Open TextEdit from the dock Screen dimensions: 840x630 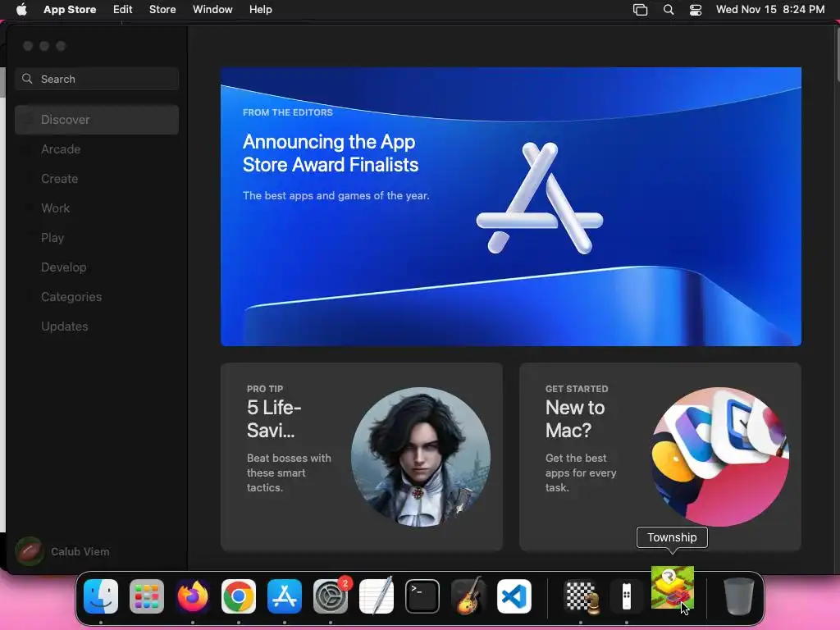point(376,596)
